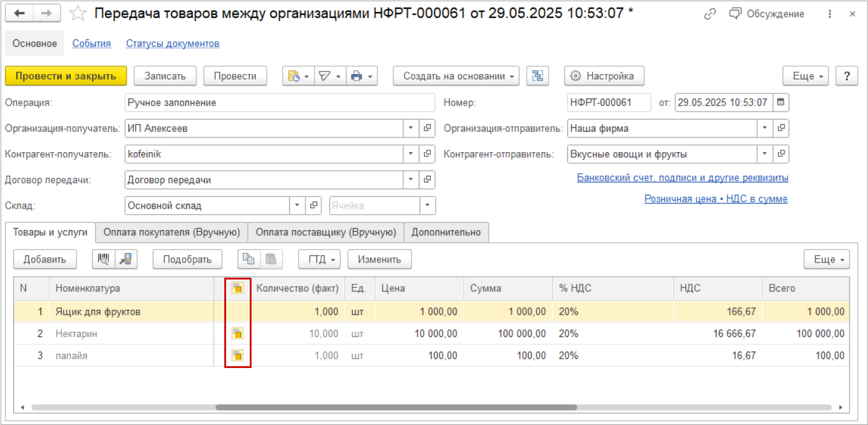Click the yellow icon in папайя row
Image resolution: width=868 pixels, height=425 pixels.
[x=238, y=355]
